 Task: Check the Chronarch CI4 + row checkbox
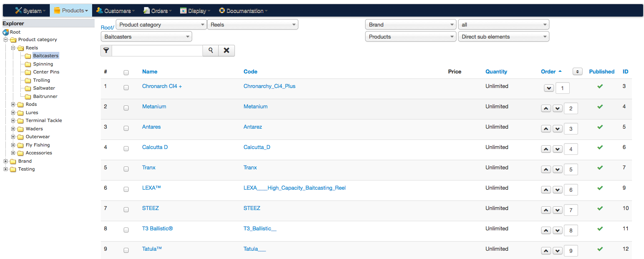(126, 88)
